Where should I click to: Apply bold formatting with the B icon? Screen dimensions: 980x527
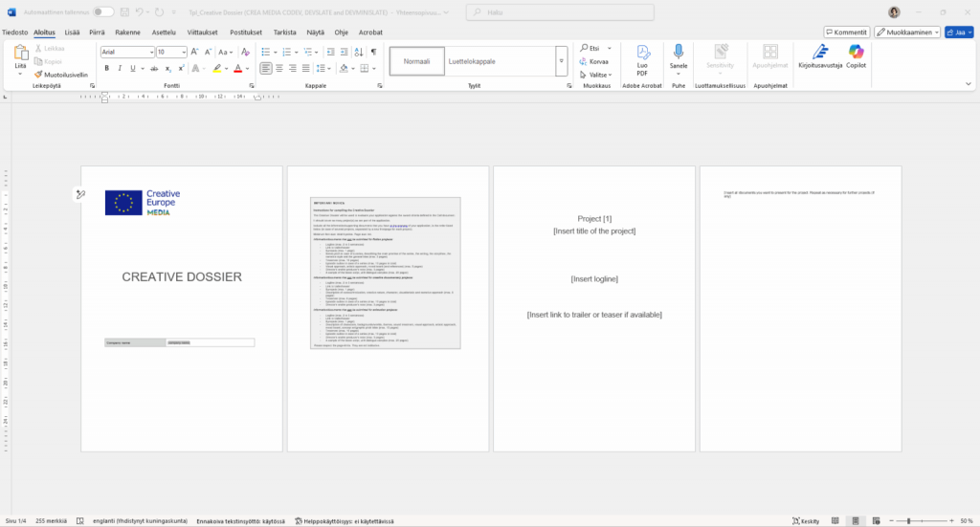pos(106,68)
